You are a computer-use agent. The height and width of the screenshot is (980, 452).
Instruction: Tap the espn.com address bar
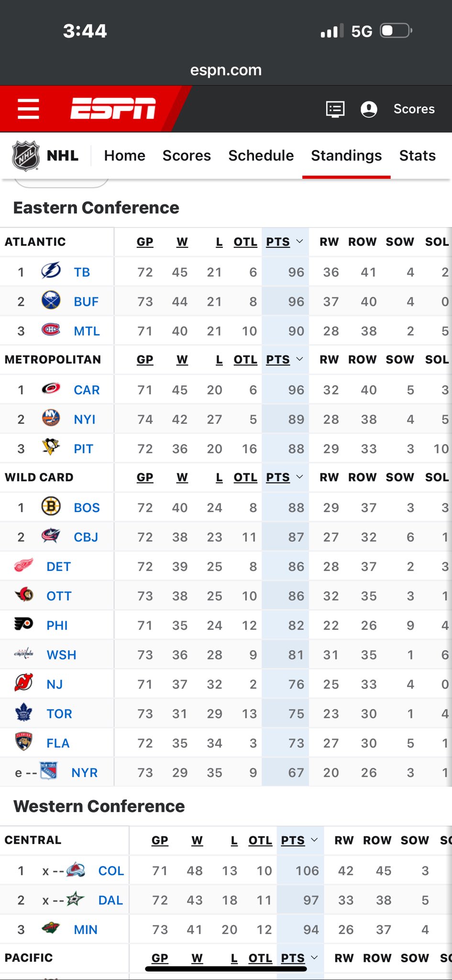tap(226, 70)
